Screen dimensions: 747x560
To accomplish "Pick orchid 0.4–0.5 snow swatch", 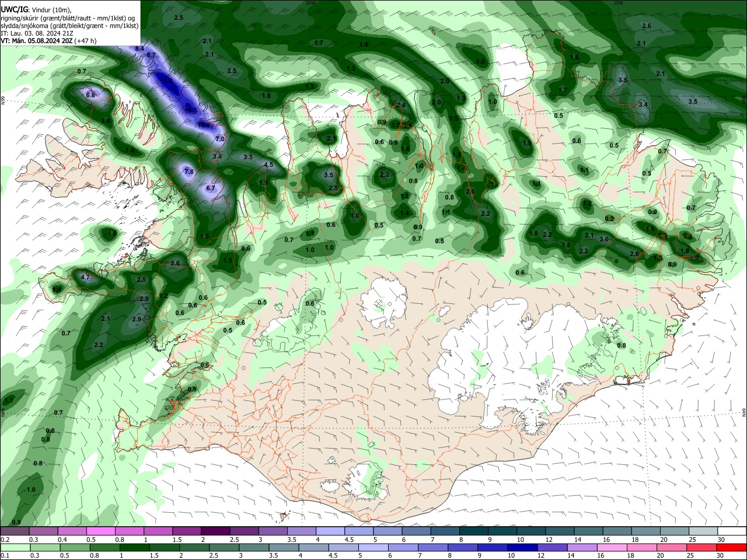I will (72, 531).
